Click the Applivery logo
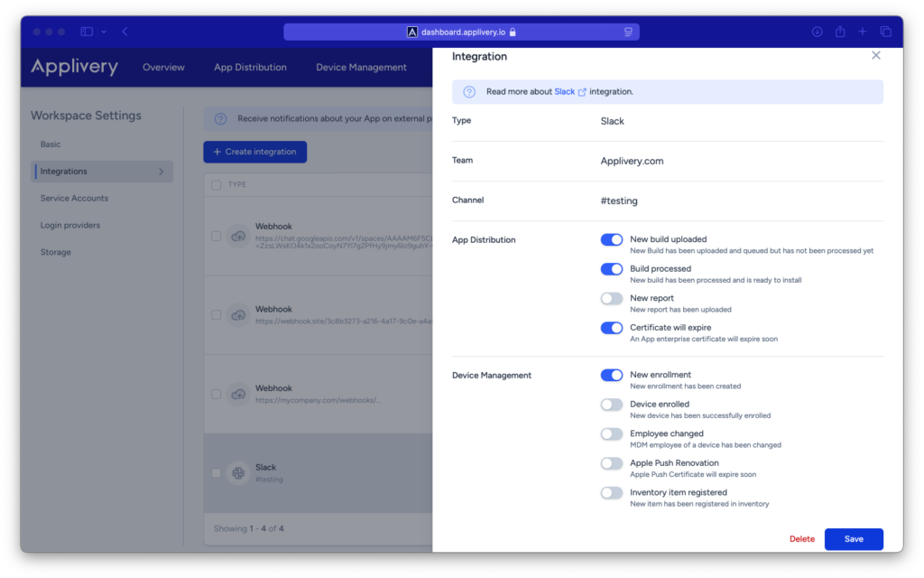Viewport: 924px width, 578px height. 72,67
